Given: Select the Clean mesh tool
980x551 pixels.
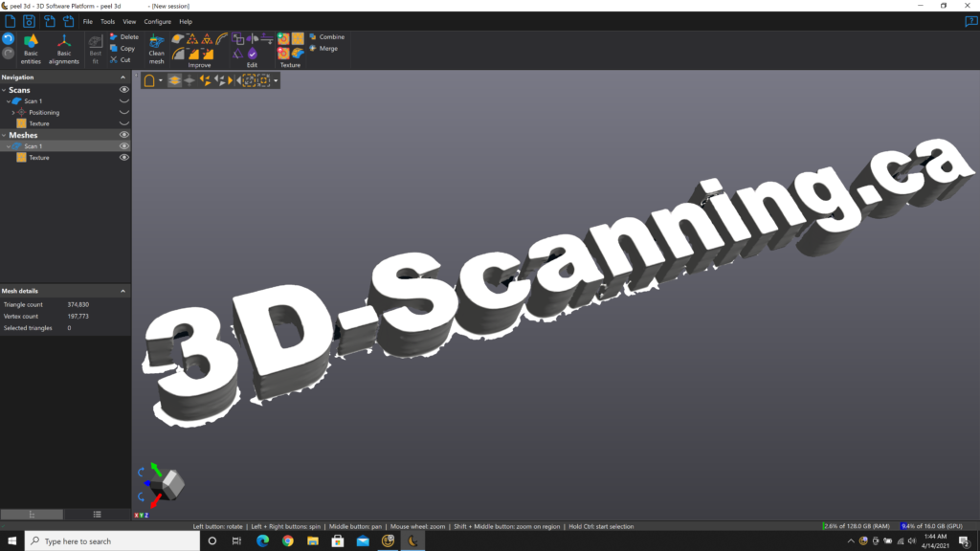Looking at the screenshot, I should (156, 46).
